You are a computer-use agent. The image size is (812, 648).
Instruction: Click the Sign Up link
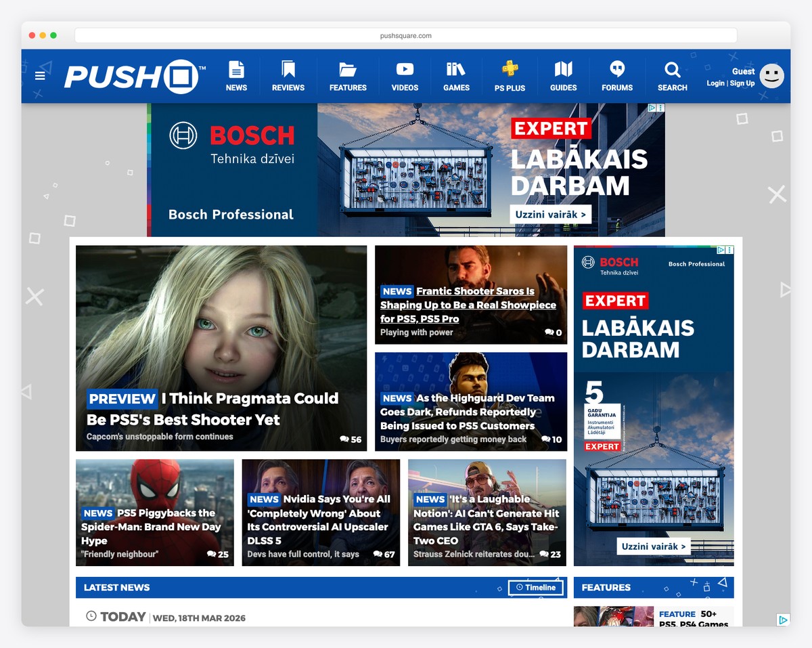point(742,83)
